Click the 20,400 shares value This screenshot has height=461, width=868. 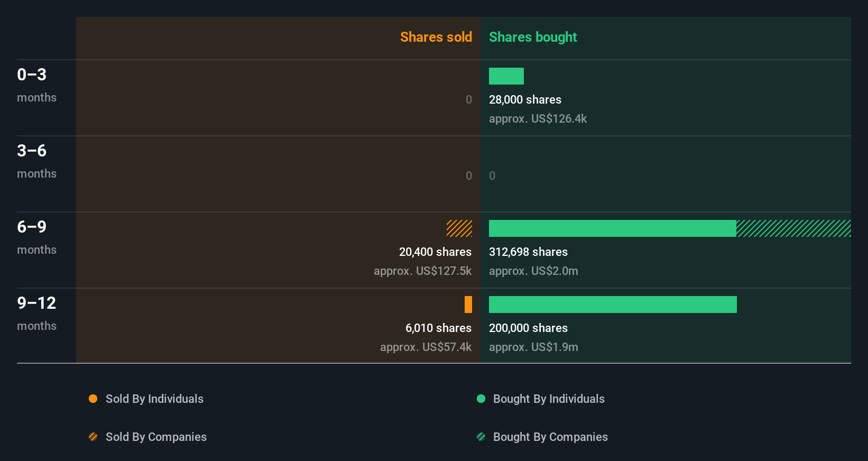click(x=435, y=252)
